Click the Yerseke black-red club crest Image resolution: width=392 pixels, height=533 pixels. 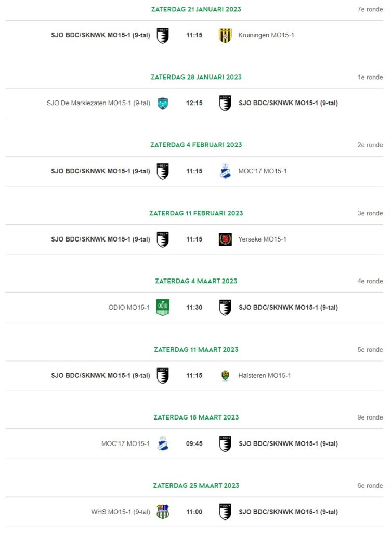coord(225,239)
